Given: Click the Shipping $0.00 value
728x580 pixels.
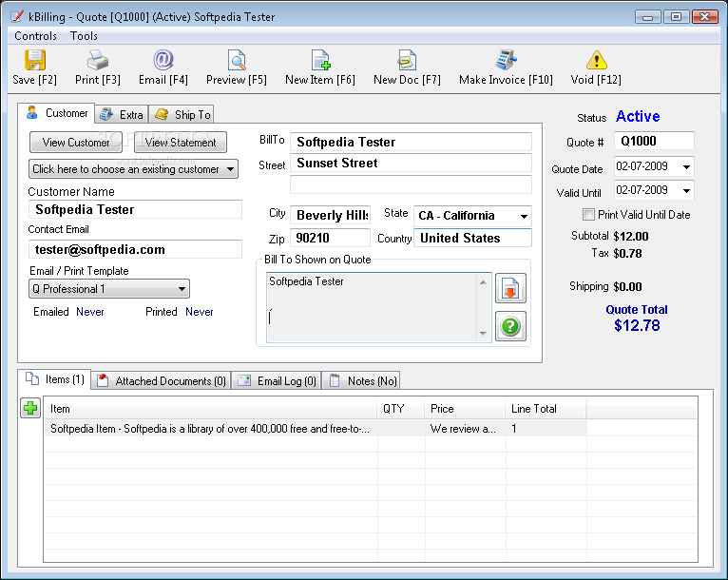Looking at the screenshot, I should (x=627, y=287).
